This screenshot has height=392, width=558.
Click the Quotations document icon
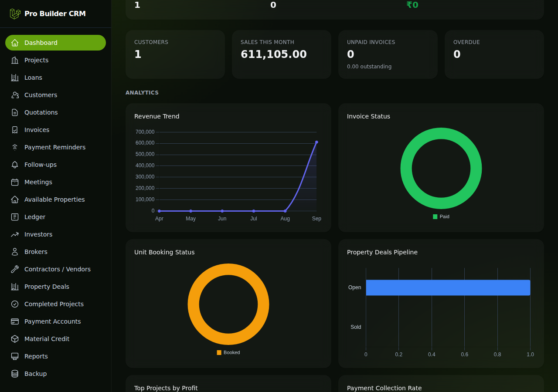[x=15, y=112]
